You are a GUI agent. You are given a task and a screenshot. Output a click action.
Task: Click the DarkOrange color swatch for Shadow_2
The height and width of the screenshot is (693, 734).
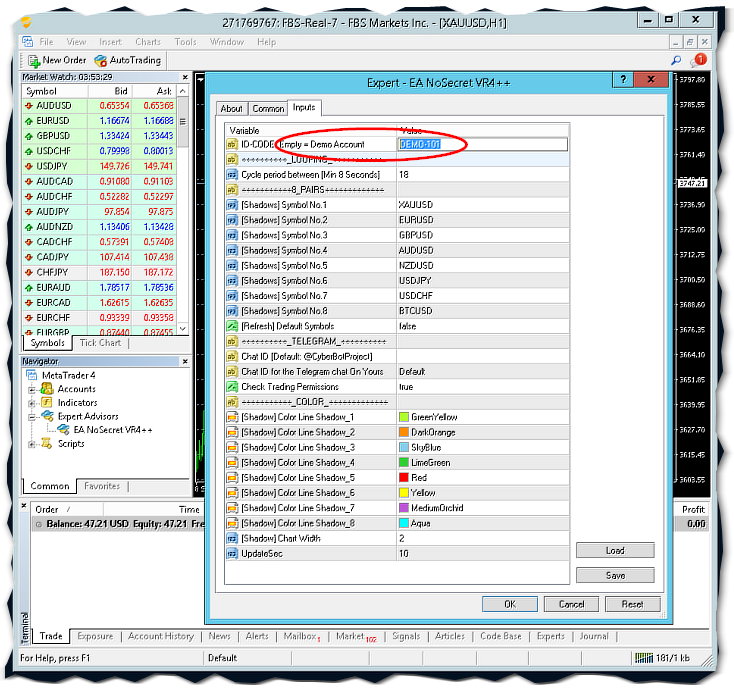click(404, 432)
